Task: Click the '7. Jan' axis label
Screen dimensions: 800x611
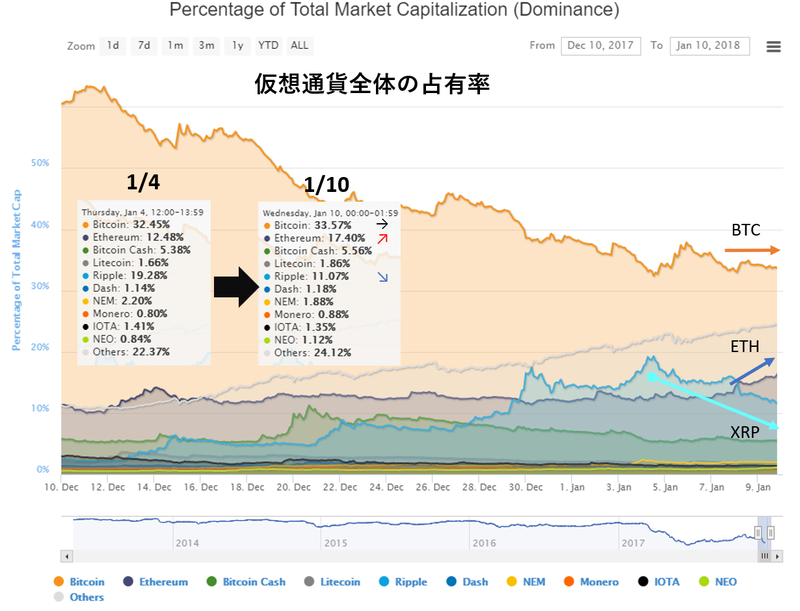Action: (x=711, y=488)
